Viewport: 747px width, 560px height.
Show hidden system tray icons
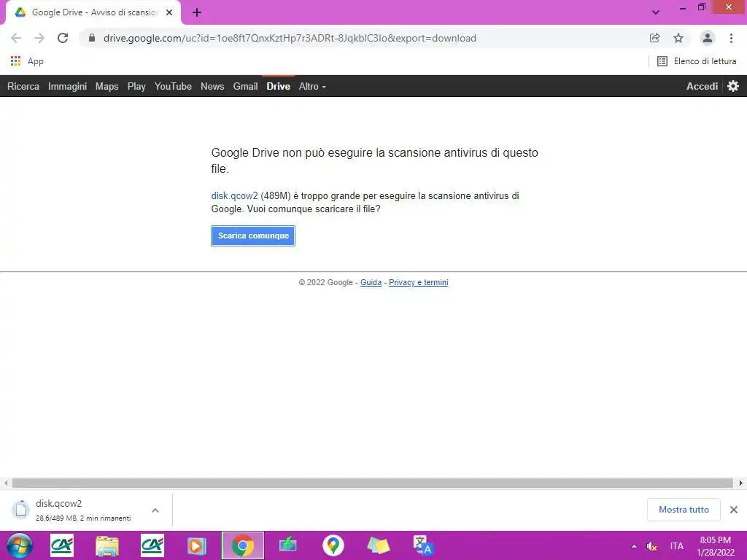point(634,546)
